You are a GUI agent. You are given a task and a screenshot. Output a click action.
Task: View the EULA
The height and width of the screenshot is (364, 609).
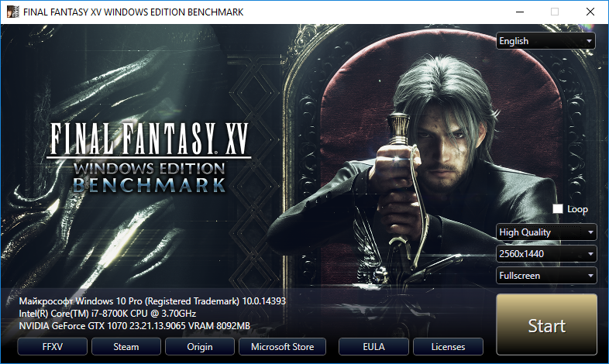pyautogui.click(x=373, y=346)
